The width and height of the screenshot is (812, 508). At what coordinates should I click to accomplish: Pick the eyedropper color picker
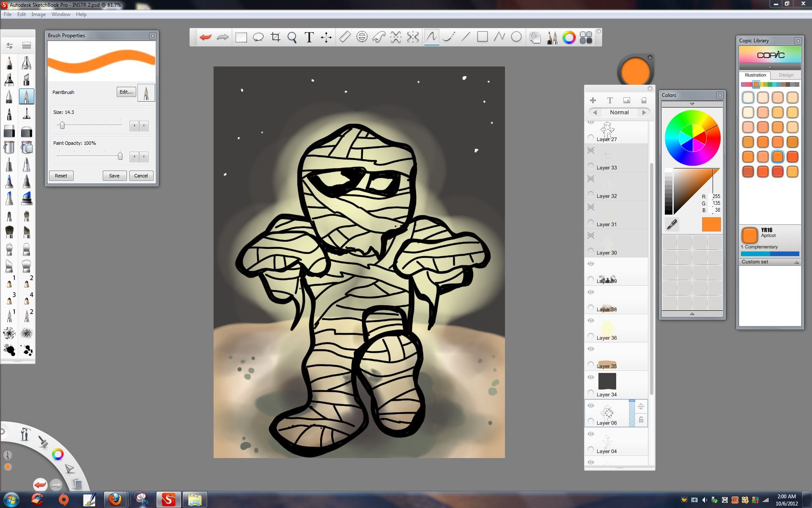pos(672,224)
